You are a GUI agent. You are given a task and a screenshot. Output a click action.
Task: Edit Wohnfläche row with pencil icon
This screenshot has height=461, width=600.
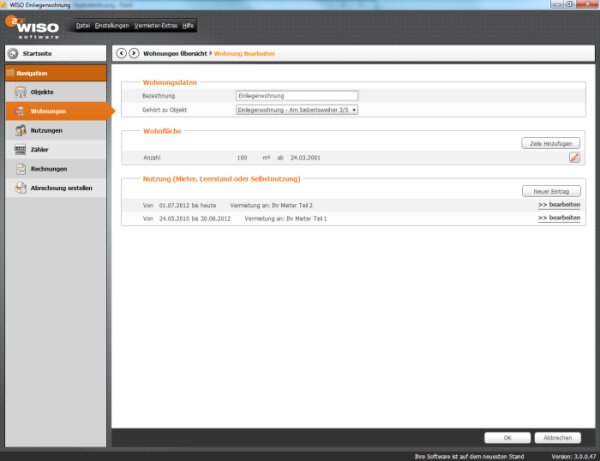point(574,157)
